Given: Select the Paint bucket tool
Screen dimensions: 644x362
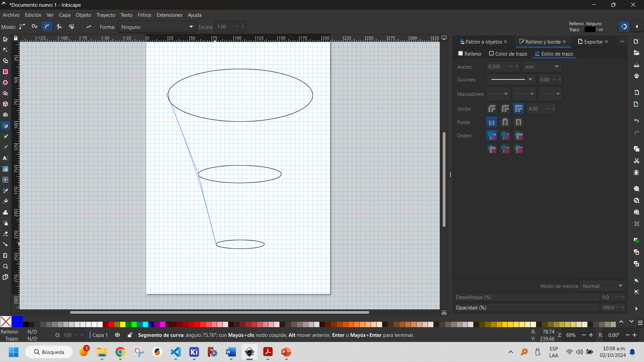Looking at the screenshot, I should (5, 201).
